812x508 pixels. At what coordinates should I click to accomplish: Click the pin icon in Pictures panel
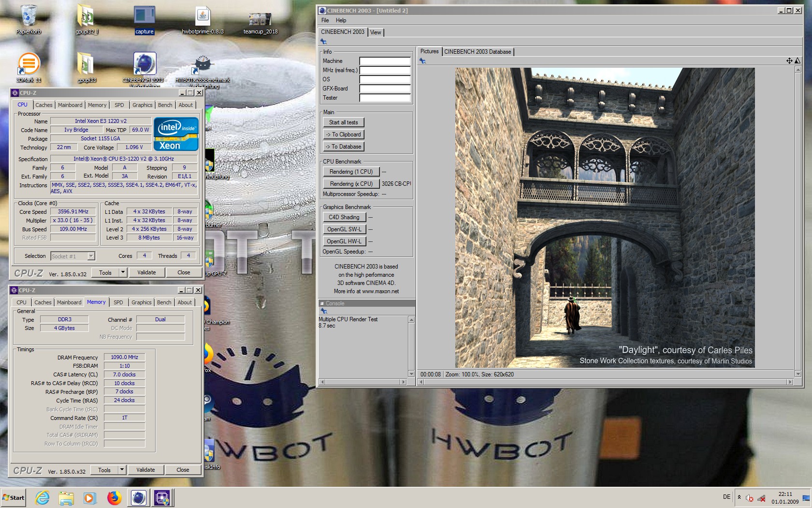click(422, 61)
